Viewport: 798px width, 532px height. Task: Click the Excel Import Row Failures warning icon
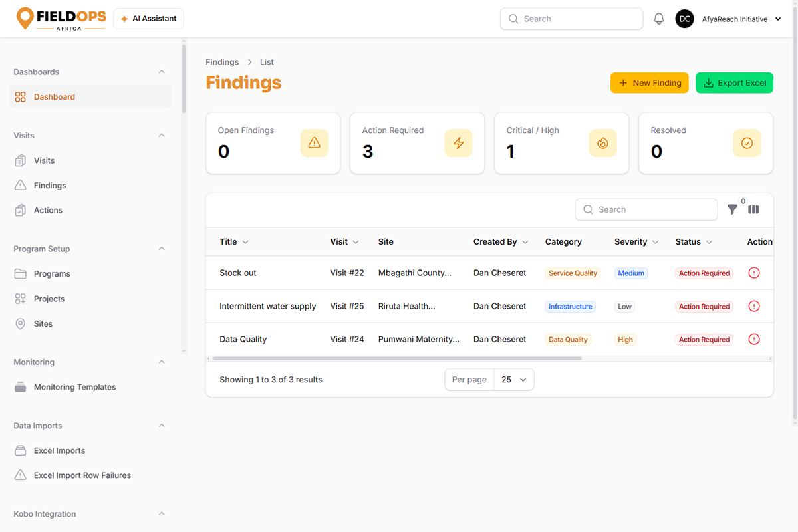[x=21, y=475]
